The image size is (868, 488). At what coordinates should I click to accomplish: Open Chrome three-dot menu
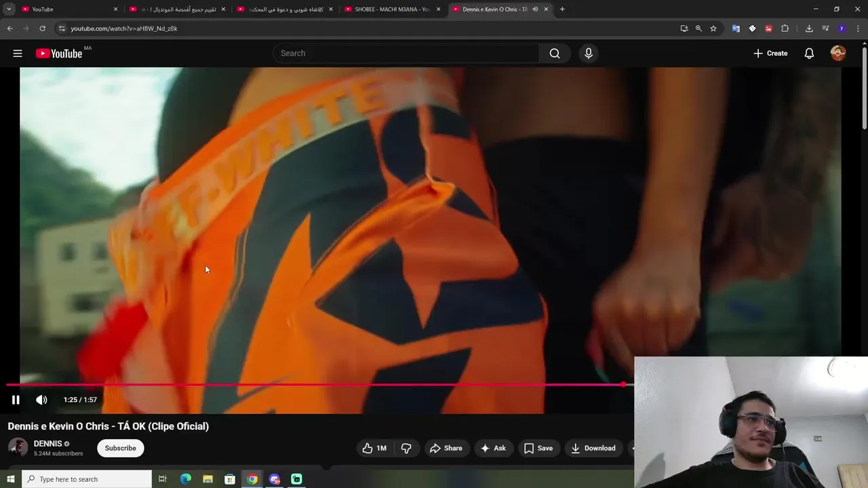pyautogui.click(x=858, y=28)
